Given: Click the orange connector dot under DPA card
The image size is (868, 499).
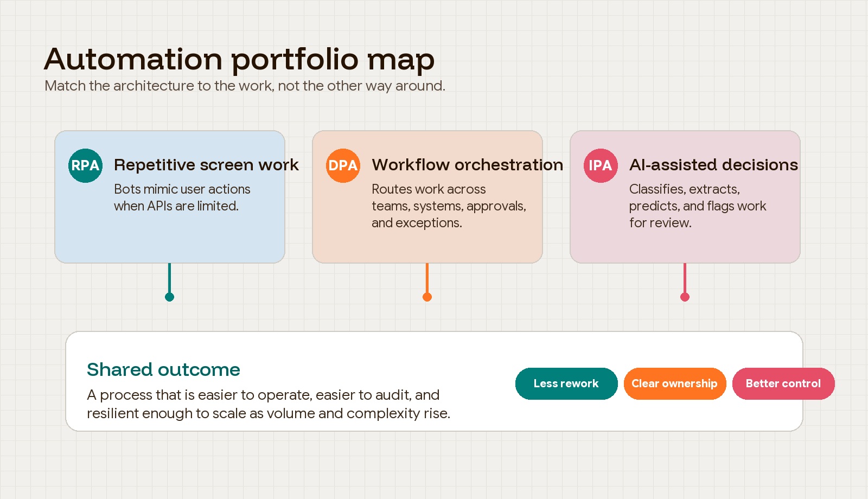Looking at the screenshot, I should tap(427, 297).
